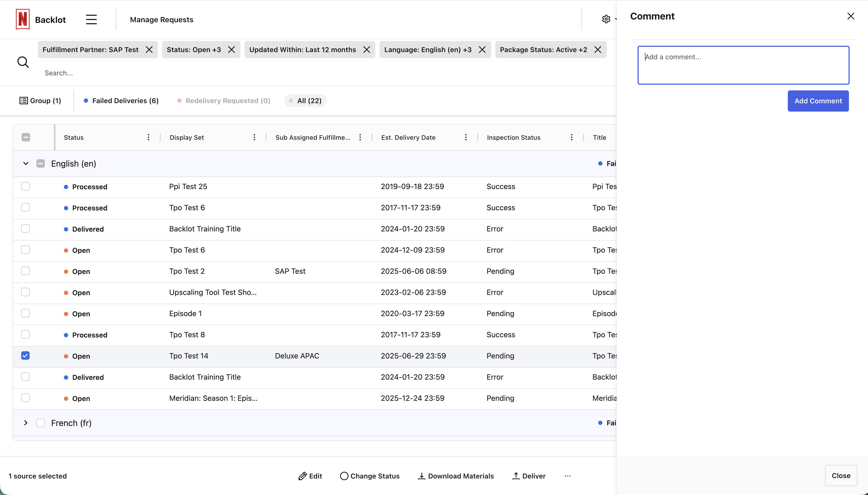Click the search magnifier icon
The width and height of the screenshot is (868, 495).
(x=23, y=62)
